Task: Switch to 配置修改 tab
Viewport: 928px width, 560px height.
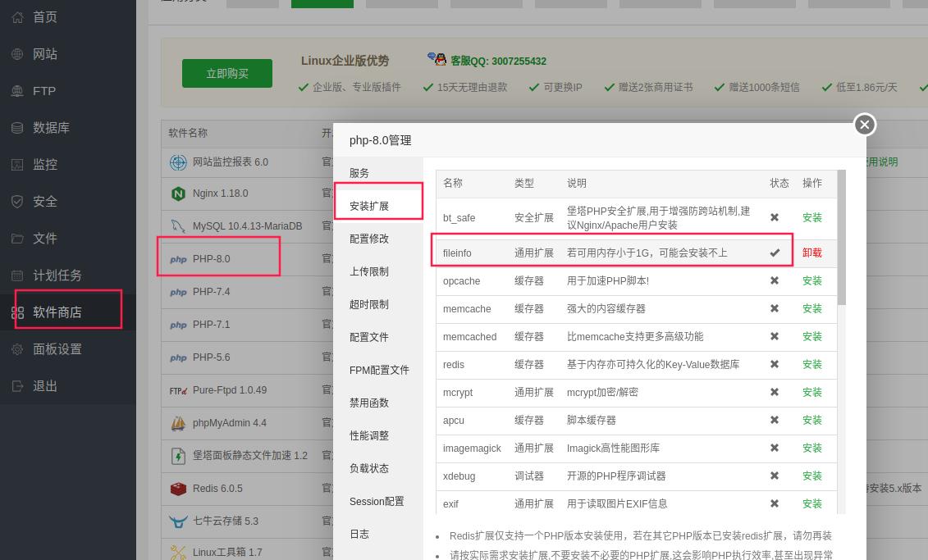Action: tap(369, 239)
